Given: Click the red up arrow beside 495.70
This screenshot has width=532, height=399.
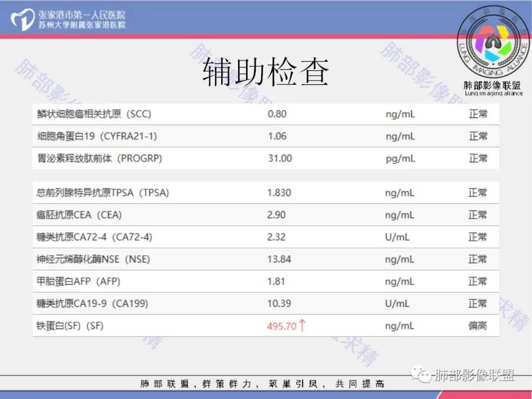Looking at the screenshot, I should click(302, 325).
